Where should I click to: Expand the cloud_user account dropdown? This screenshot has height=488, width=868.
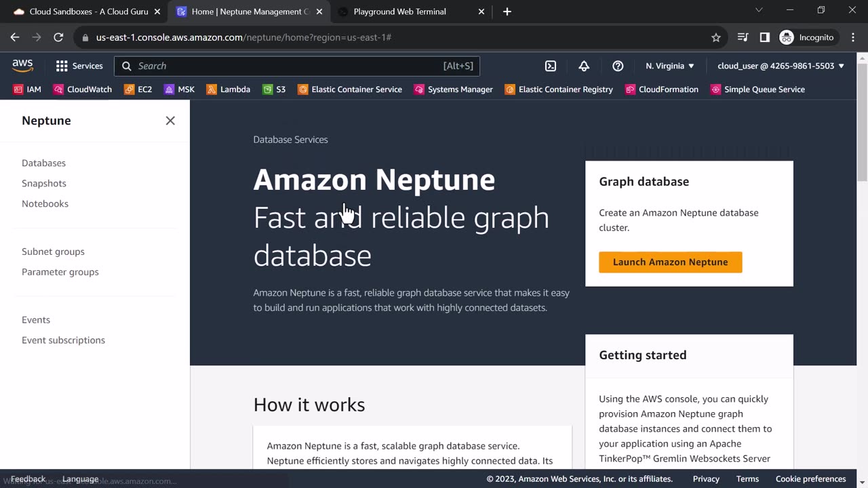pyautogui.click(x=781, y=66)
